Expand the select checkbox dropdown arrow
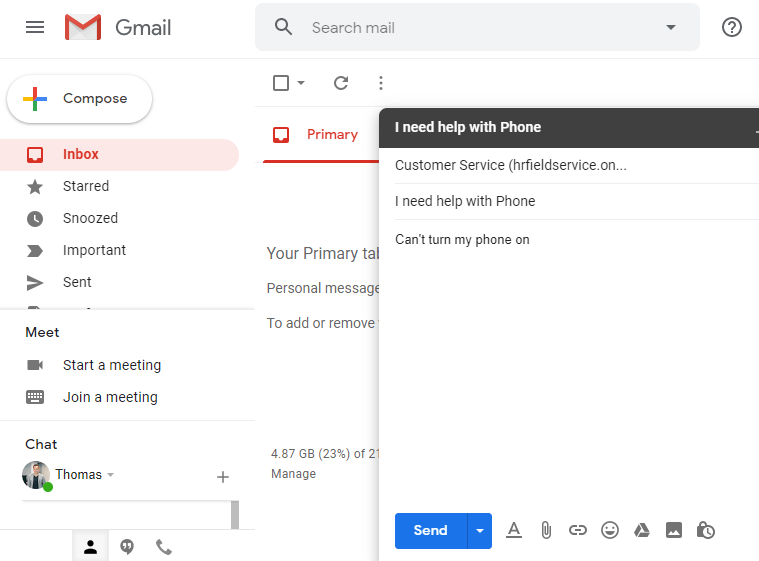The height and width of the screenshot is (561, 759). [x=301, y=83]
